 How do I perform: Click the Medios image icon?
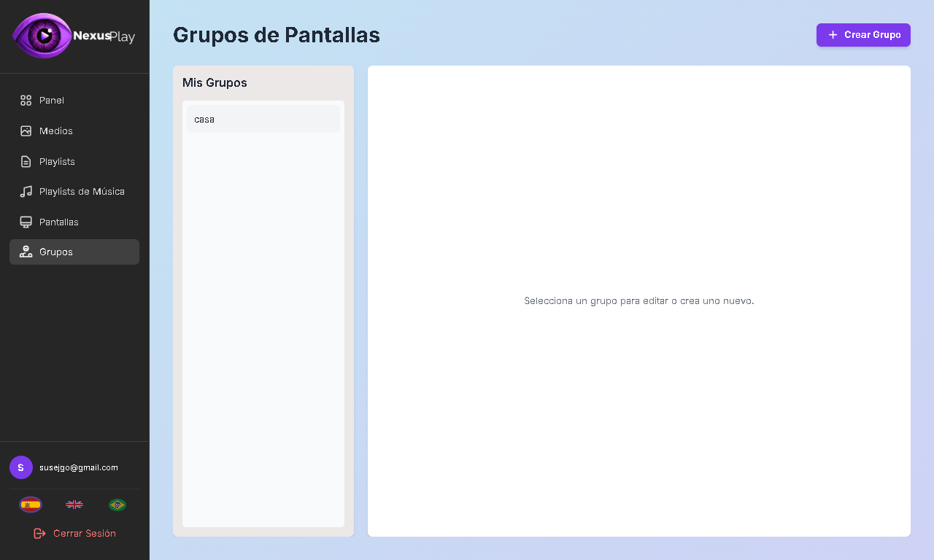pyautogui.click(x=26, y=131)
